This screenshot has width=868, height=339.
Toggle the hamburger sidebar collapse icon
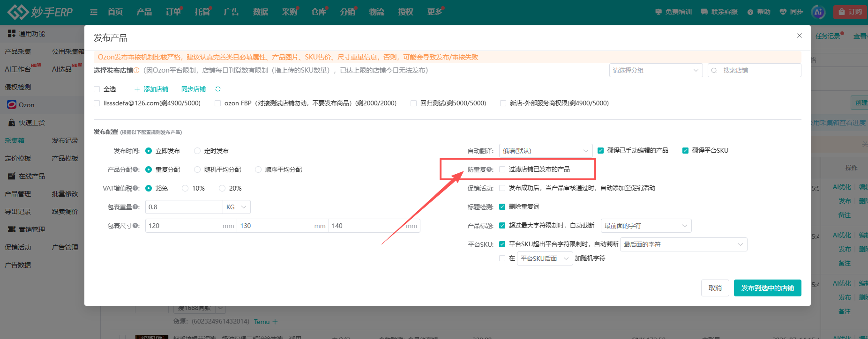click(x=94, y=12)
